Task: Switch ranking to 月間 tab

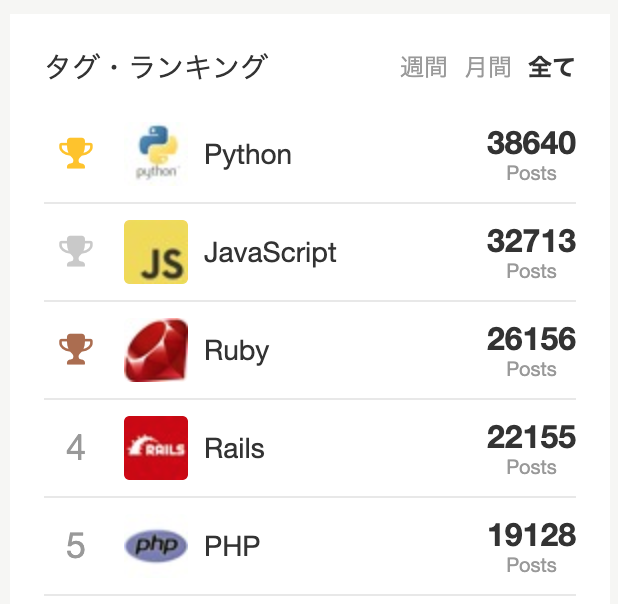Action: tap(488, 67)
